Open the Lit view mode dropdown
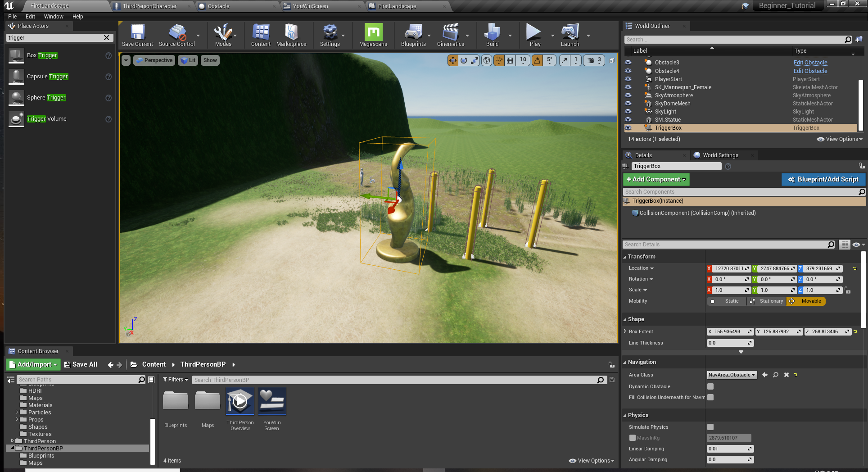Image resolution: width=868 pixels, height=472 pixels. 188,60
